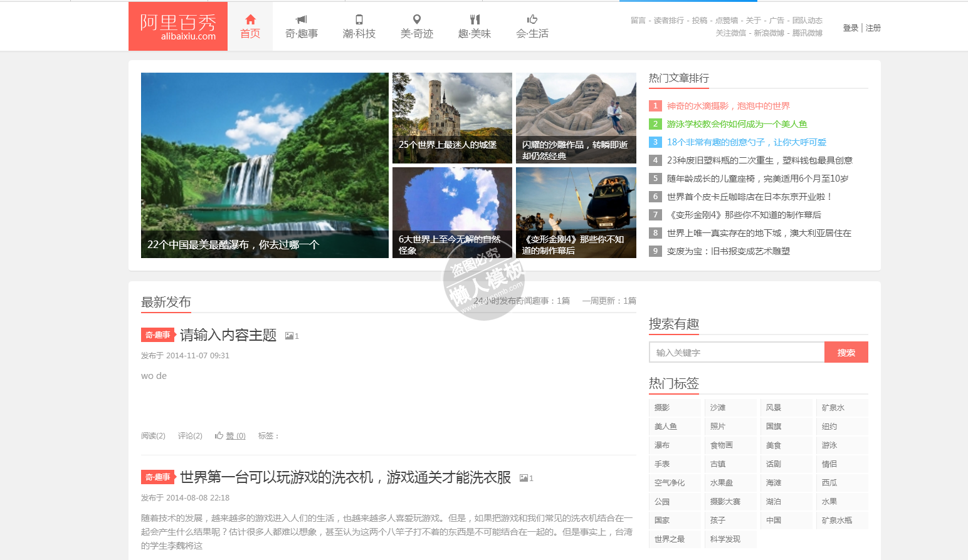This screenshot has width=968, height=560.
Task: Open the 《变形金刚4》 car thumbnail
Action: coord(576,213)
